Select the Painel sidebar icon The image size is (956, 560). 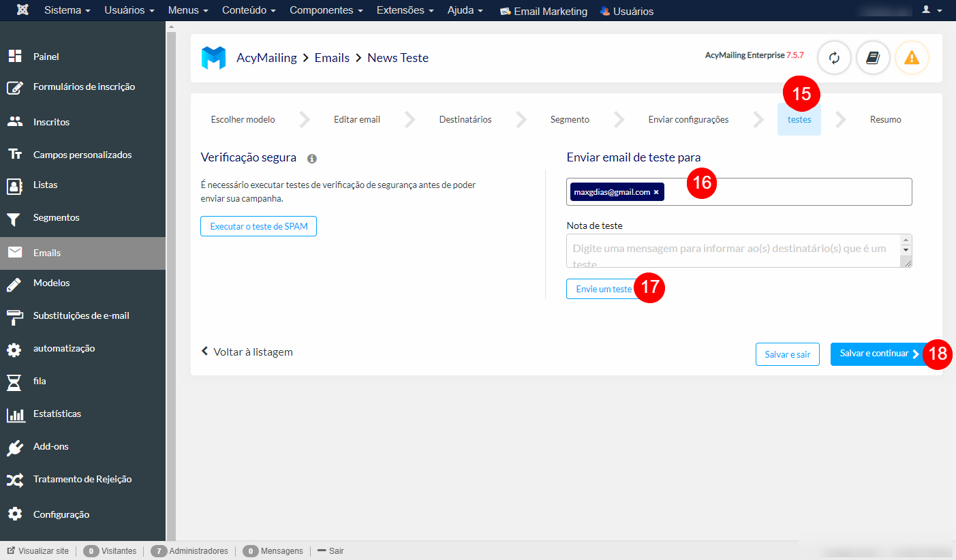coord(14,56)
